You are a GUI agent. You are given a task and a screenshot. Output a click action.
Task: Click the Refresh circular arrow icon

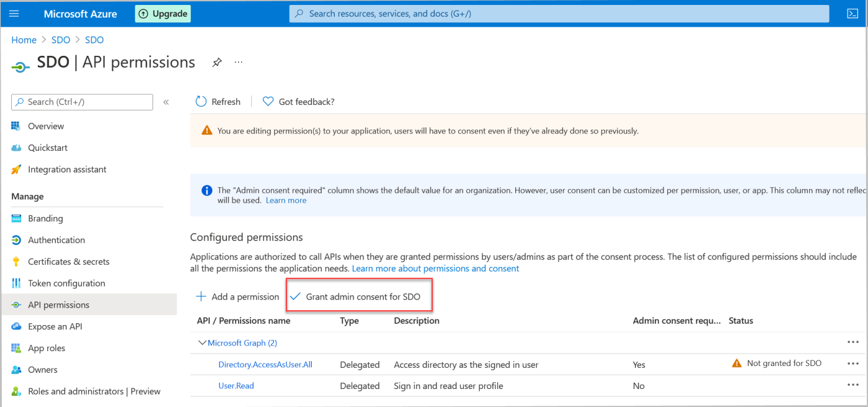click(201, 102)
